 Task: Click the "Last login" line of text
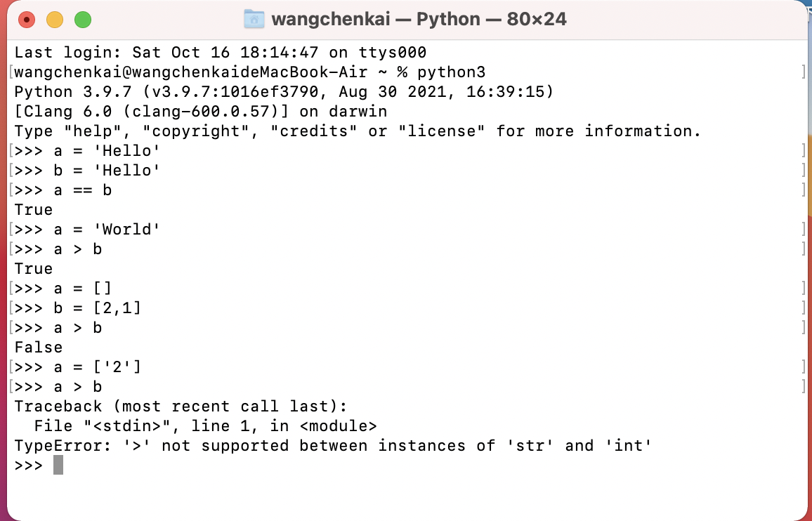(221, 53)
